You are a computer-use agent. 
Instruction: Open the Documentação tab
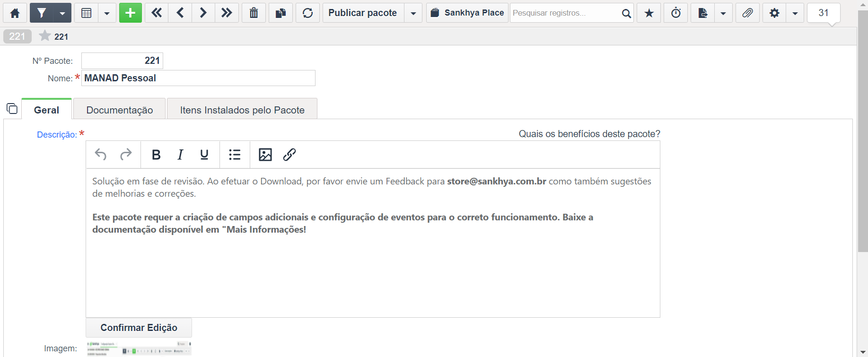[x=120, y=110]
